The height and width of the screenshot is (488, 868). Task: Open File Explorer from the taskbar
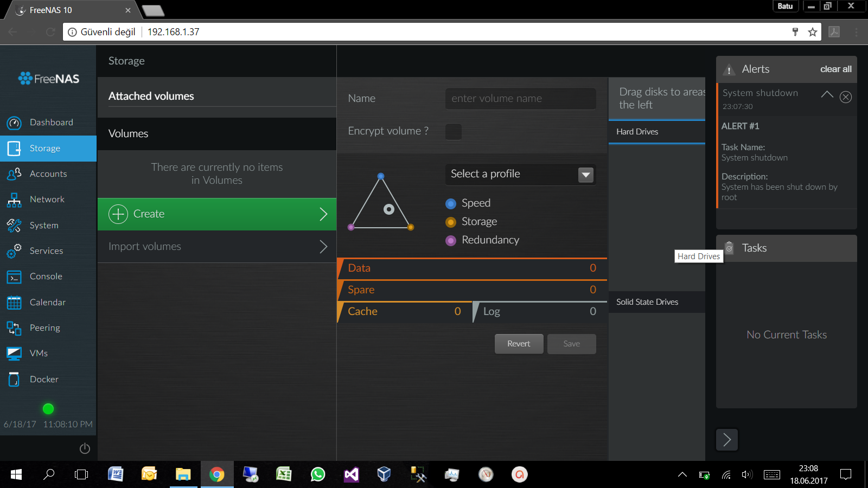pos(183,474)
